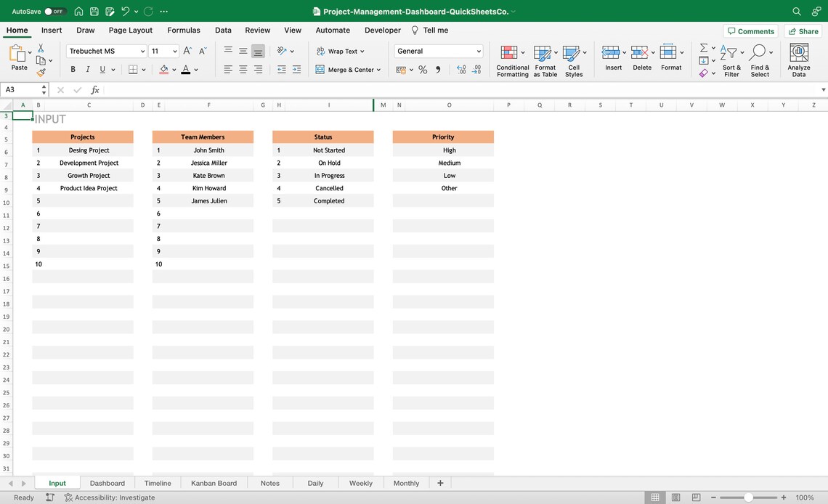The width and height of the screenshot is (828, 504).
Task: Click the Share button
Action: 803,31
